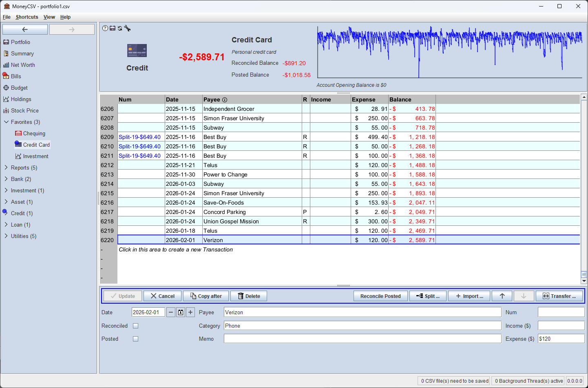Open the View menu

[49, 17]
